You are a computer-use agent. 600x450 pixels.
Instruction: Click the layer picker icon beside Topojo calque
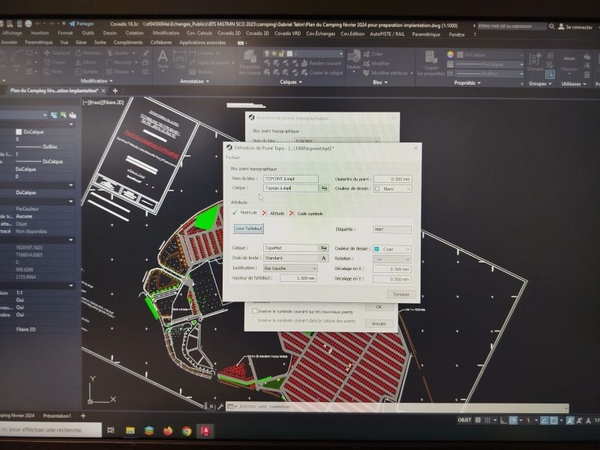pos(324,187)
